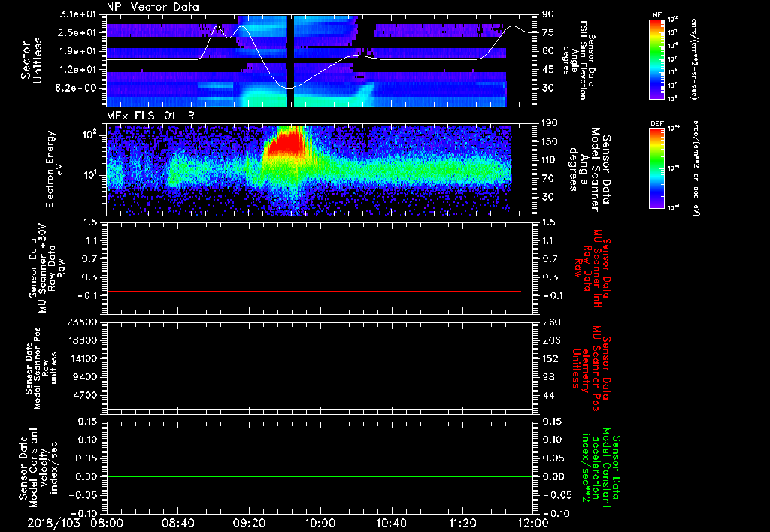This screenshot has width=770, height=532.
Task: Click the red line in MU Scanner +30V panel
Action: click(314, 291)
